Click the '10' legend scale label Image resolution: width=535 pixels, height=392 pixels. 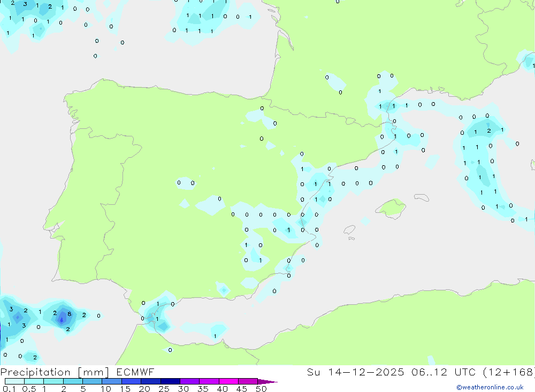pos(106,389)
